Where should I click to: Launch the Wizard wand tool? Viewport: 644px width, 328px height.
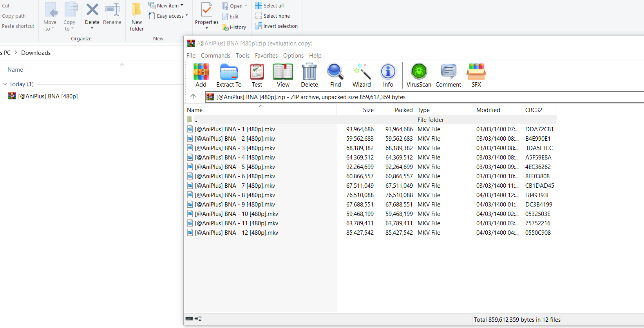tap(362, 75)
